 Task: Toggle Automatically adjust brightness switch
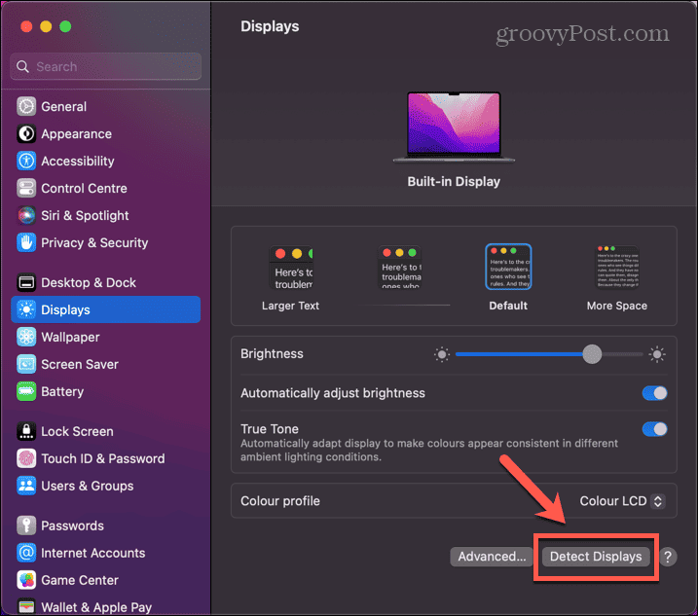point(654,393)
